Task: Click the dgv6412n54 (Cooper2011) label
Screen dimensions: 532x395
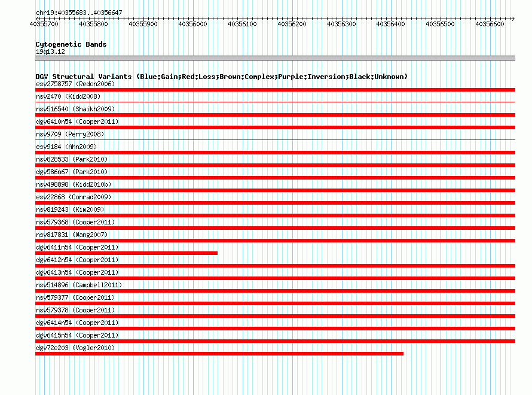Action: pos(77,260)
